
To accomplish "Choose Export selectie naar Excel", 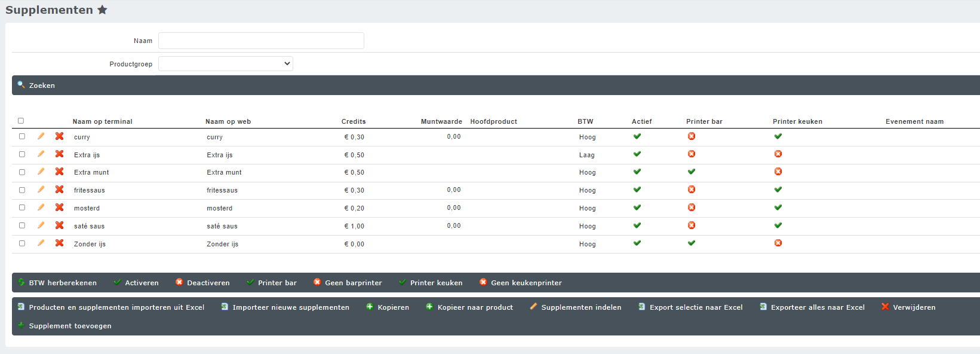I will coord(696,307).
